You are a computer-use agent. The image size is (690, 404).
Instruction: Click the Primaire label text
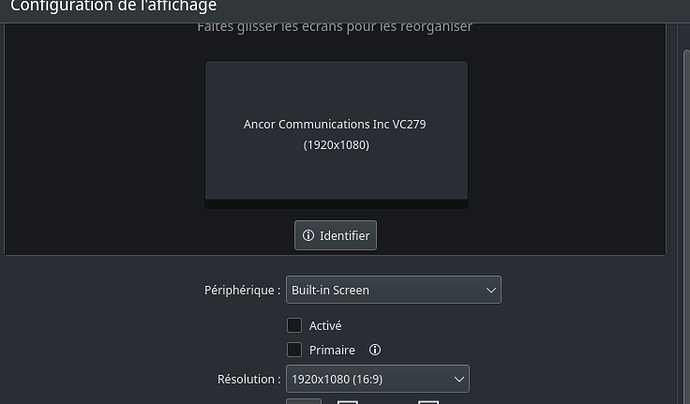pos(332,350)
